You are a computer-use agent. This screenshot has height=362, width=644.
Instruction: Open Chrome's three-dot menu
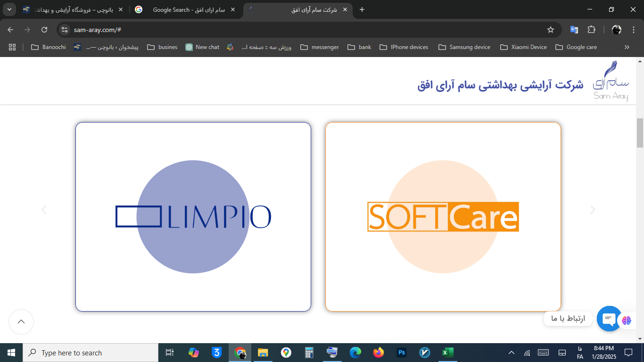(x=633, y=30)
